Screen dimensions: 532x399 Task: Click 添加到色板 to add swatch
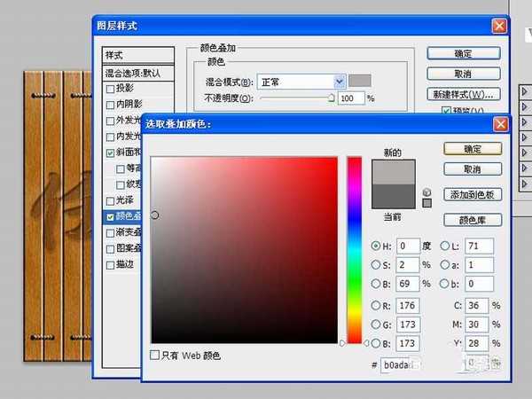click(473, 194)
